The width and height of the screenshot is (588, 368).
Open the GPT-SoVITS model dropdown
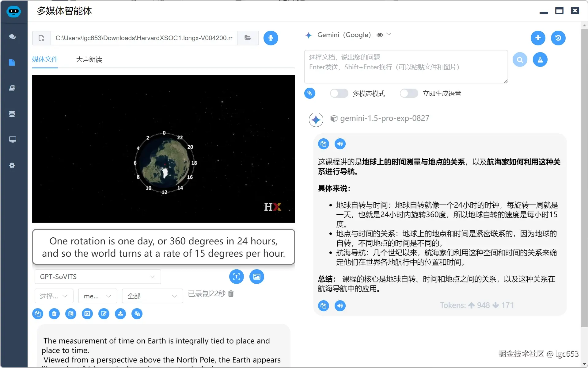point(97,276)
